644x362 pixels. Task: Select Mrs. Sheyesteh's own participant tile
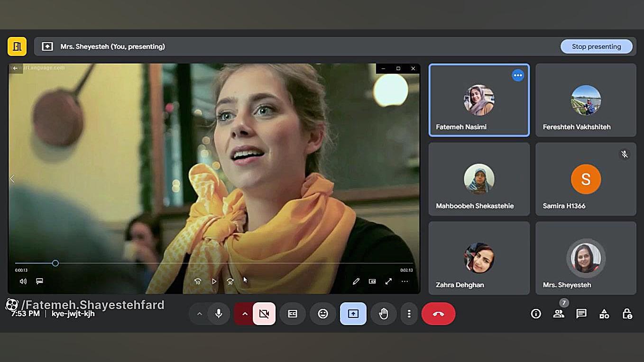[x=586, y=258]
